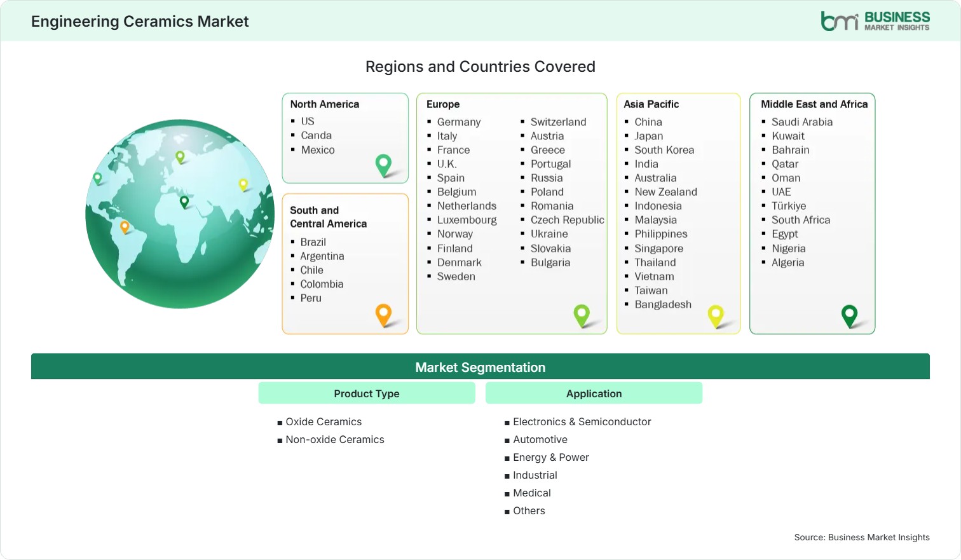Click the yellow pin in Asia Pacific card

tap(716, 316)
